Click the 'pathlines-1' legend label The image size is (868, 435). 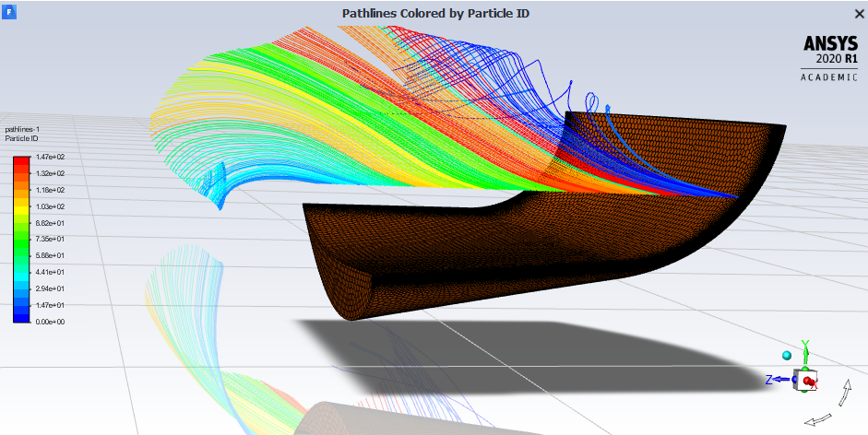tap(22, 129)
